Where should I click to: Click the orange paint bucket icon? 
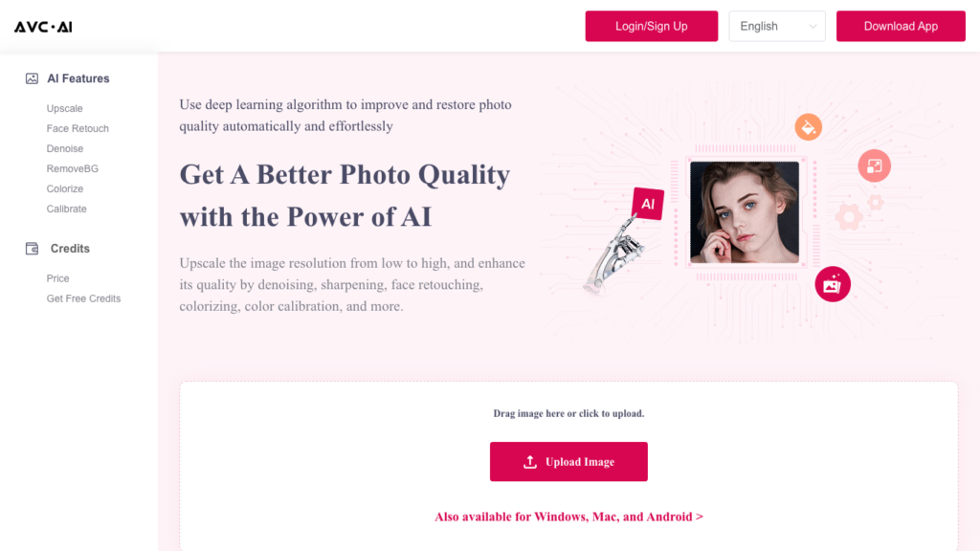(x=808, y=127)
